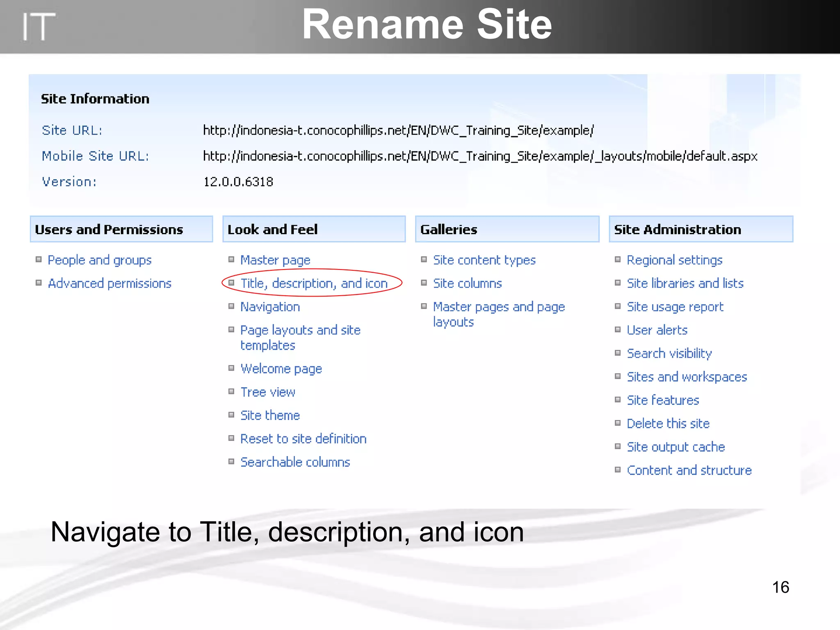Click version number 12.0.0.6318
This screenshot has height=630, width=840.
238,182
